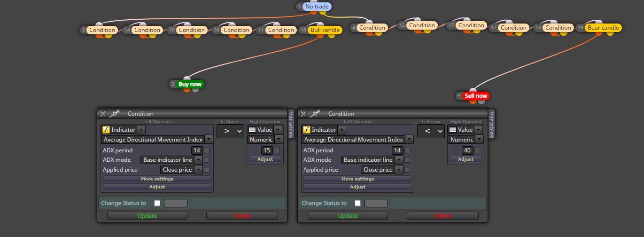The width and height of the screenshot is (644, 237).
Task: Close the Is Below condition panel
Action: pyautogui.click(x=303, y=114)
